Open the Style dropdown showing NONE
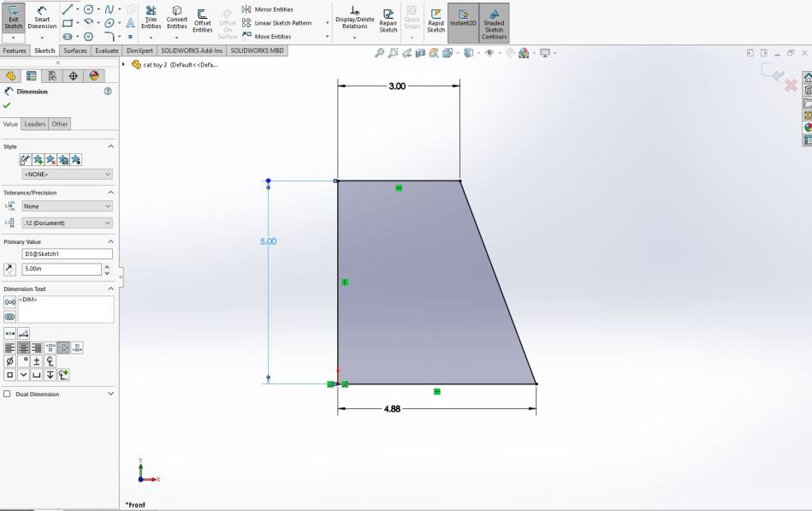812x511 pixels. pos(67,175)
